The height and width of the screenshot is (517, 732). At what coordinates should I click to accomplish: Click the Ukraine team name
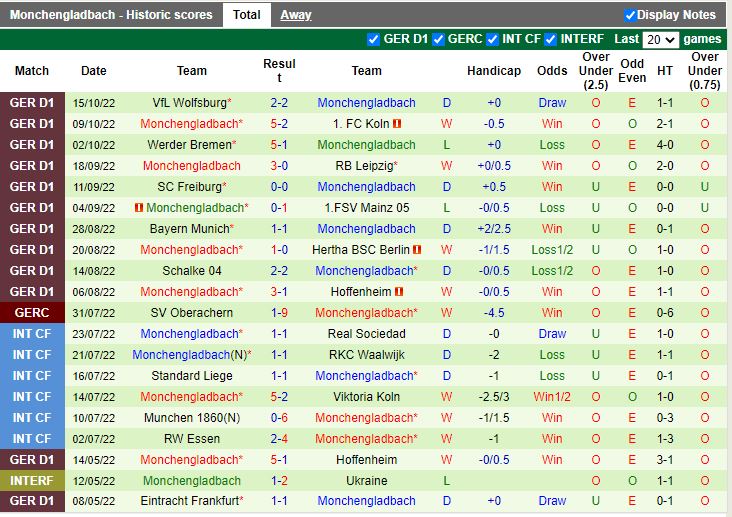(x=366, y=481)
